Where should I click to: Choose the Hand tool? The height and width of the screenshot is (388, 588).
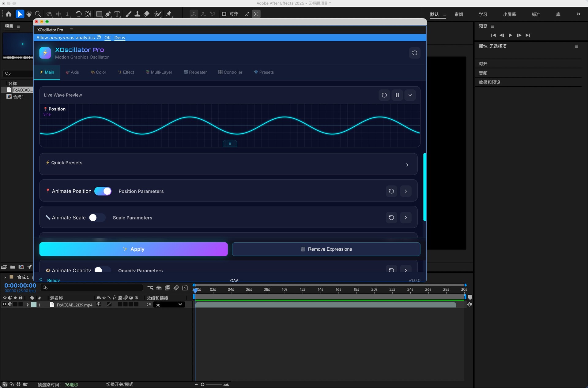29,14
